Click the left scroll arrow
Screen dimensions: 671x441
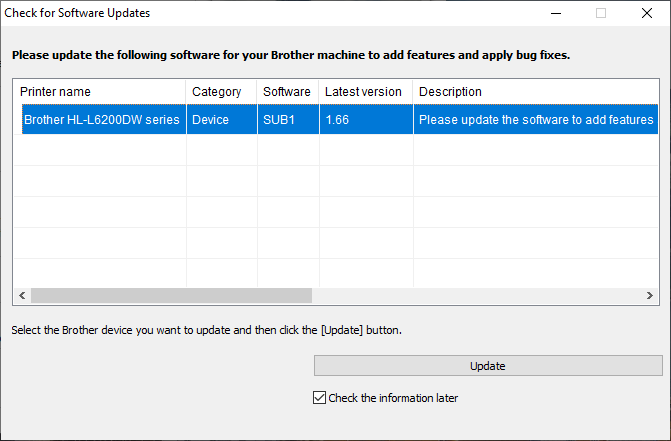click(x=22, y=296)
